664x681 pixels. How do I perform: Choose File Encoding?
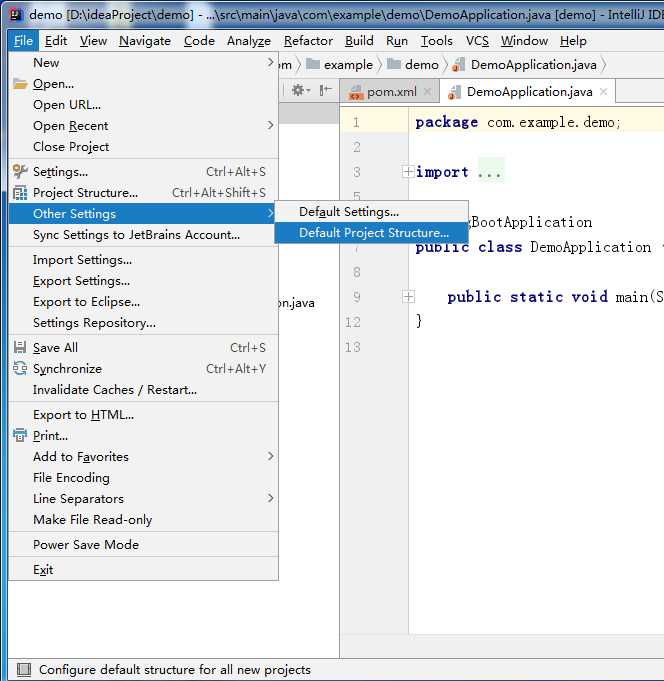pos(143,478)
